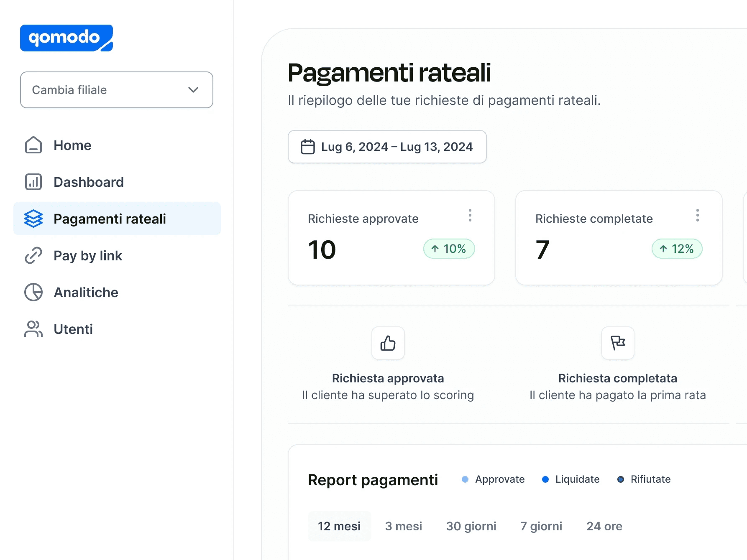
Task: Click 'Il cliente ha pagato la prima rata' text
Action: (618, 395)
